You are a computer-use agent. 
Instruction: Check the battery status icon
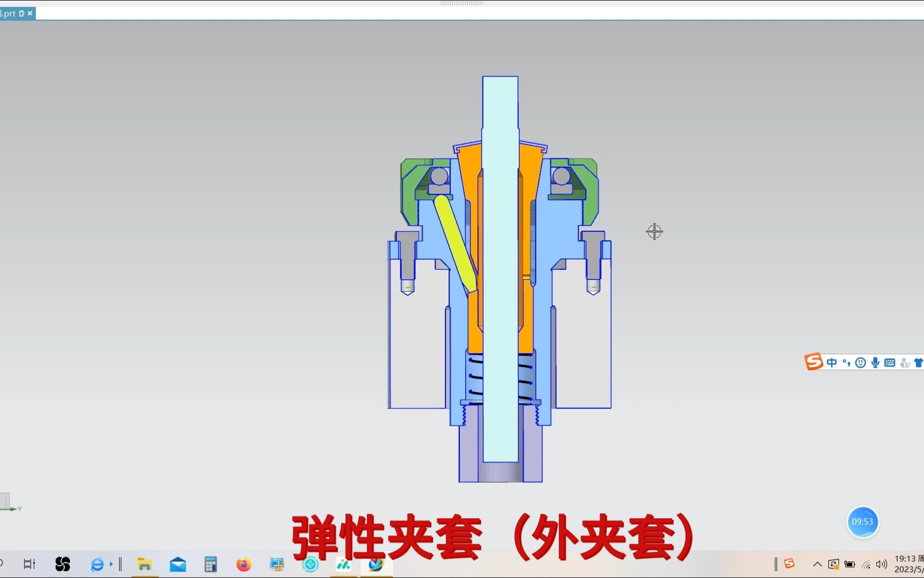(850, 564)
